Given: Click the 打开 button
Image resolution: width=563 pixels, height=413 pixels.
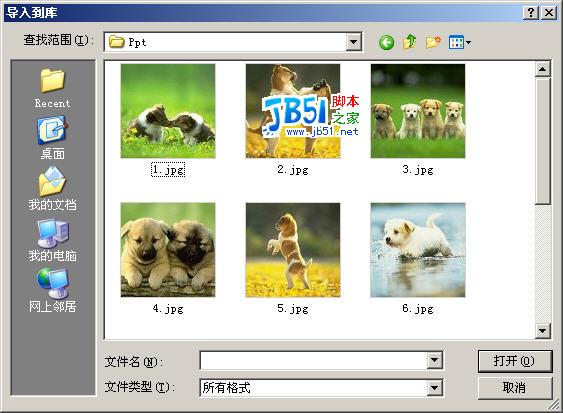Looking at the screenshot, I should [515, 361].
